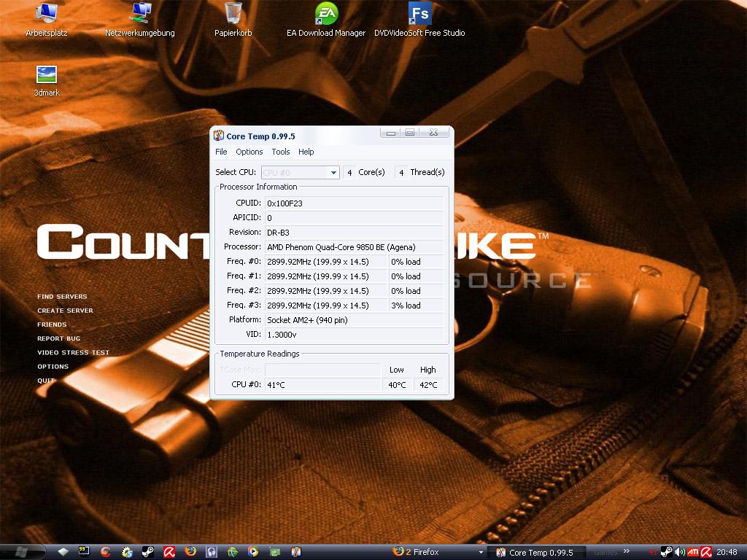This screenshot has height=560, width=747.
Task: Launch CCleaner from the quick launch bar
Action: 105,552
